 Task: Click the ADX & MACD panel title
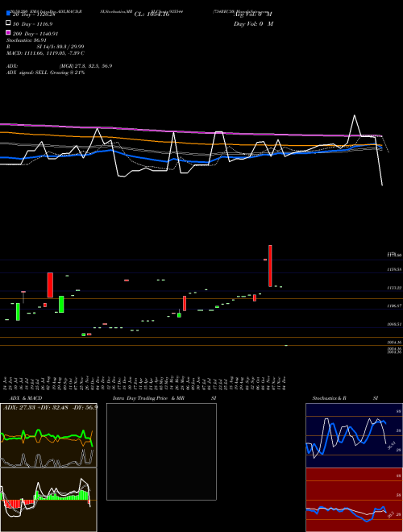tap(26, 398)
